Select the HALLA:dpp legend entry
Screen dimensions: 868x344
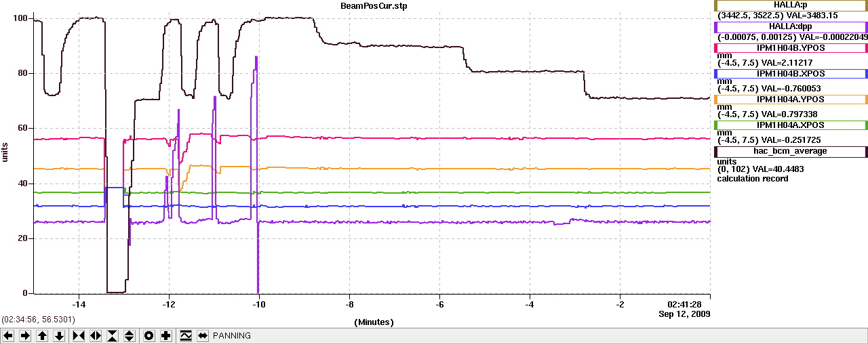pyautogui.click(x=791, y=27)
